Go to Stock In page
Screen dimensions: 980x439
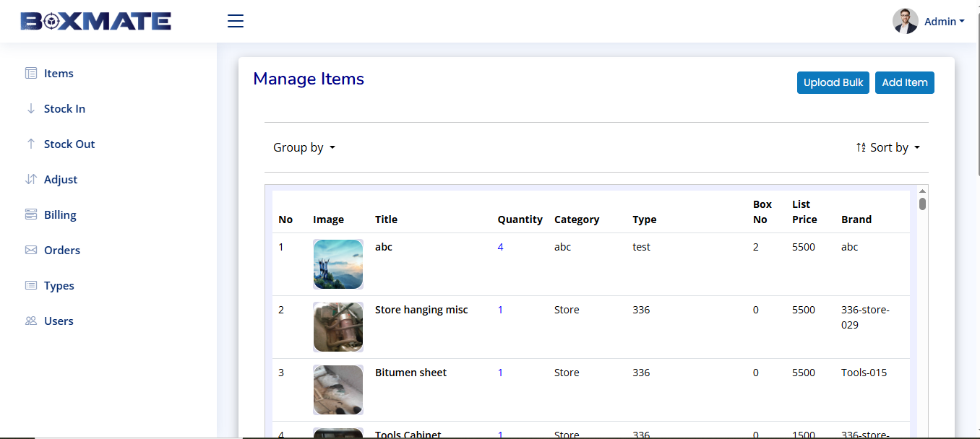tap(64, 108)
